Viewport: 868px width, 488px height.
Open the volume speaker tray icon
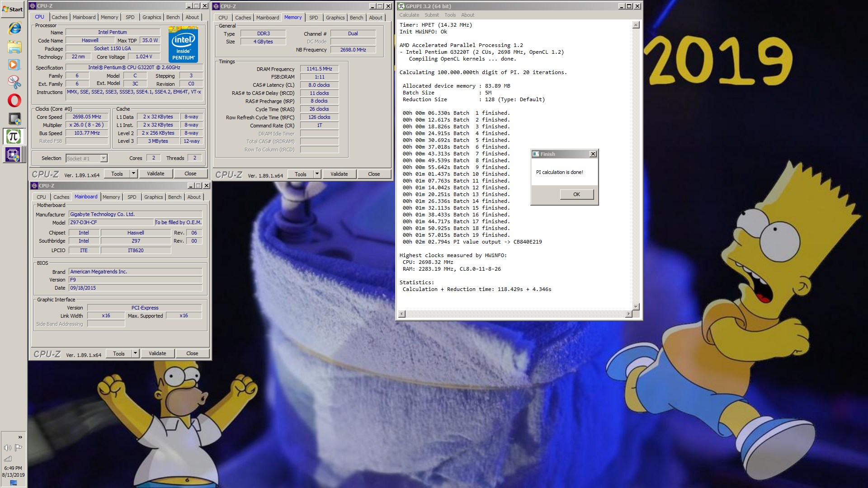[8, 448]
